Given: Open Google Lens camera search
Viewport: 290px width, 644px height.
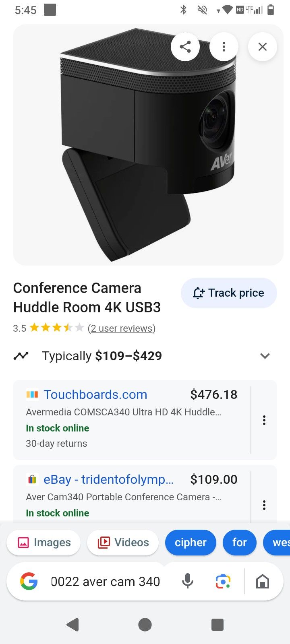Looking at the screenshot, I should coord(223,581).
